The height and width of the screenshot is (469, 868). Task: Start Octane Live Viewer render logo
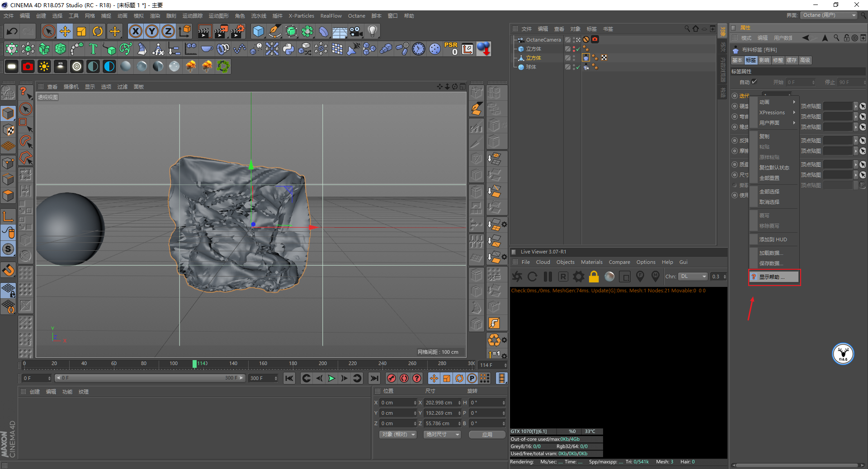(517, 277)
